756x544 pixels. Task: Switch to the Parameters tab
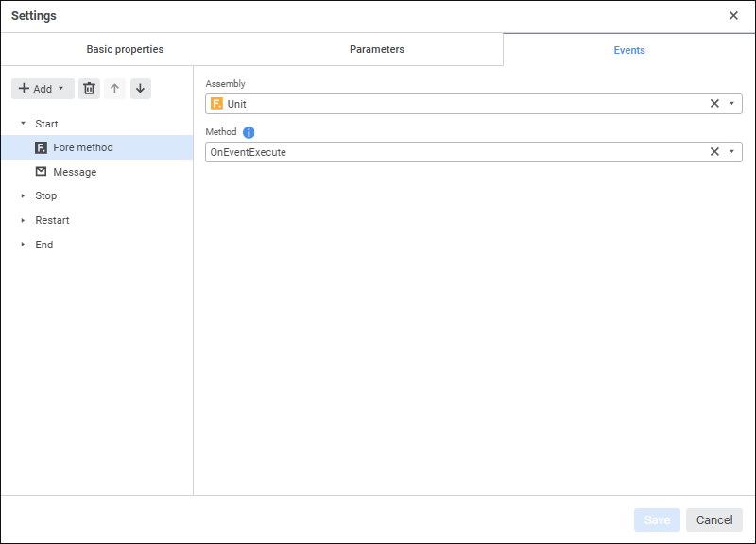[376, 49]
